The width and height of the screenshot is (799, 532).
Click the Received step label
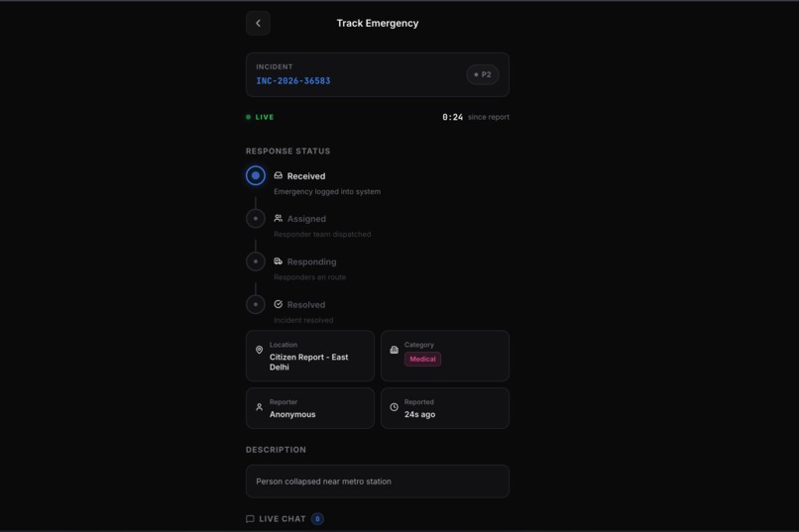click(306, 176)
